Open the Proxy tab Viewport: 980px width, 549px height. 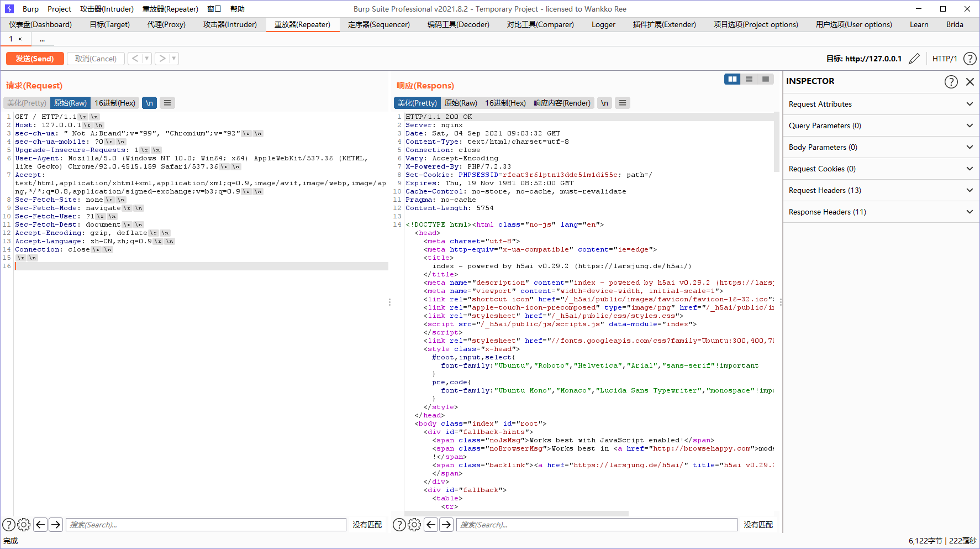166,24
